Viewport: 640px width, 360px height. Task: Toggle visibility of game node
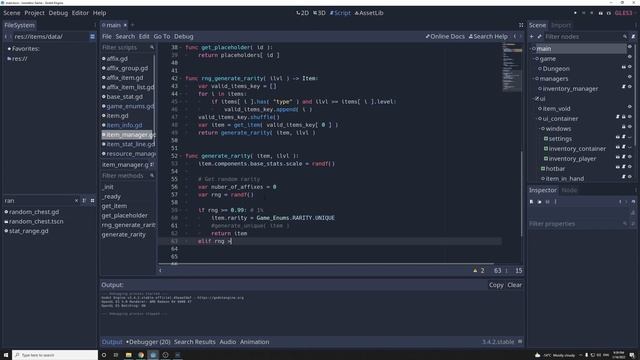(x=630, y=57)
